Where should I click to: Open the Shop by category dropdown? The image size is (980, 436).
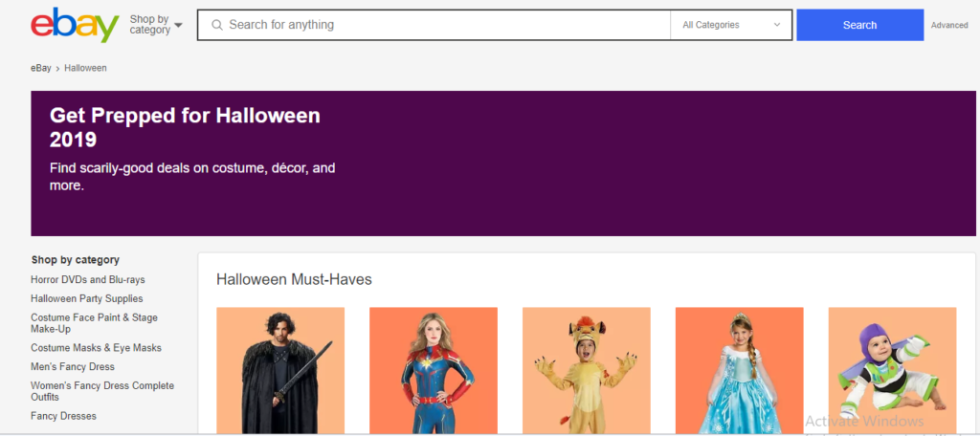point(156,25)
